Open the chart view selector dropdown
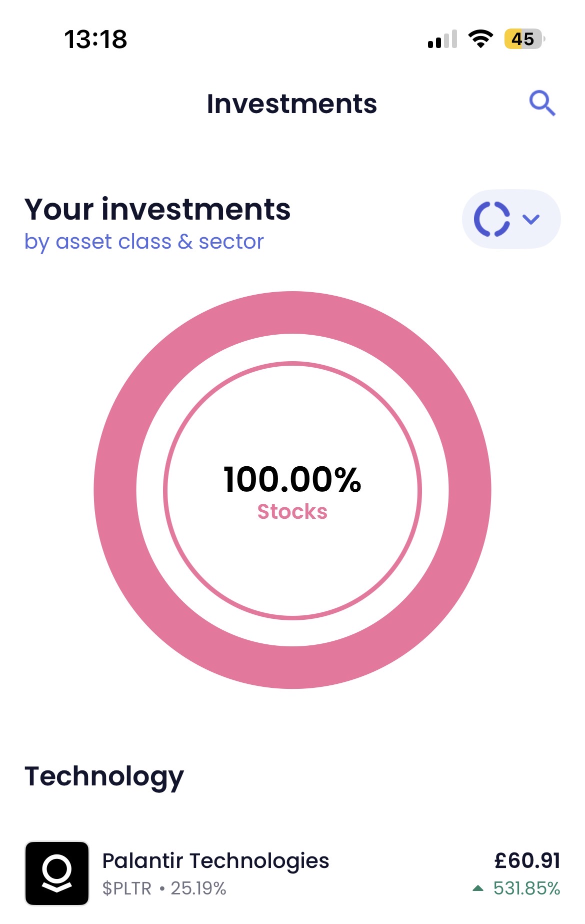Image resolution: width=585 pixels, height=924 pixels. [511, 219]
